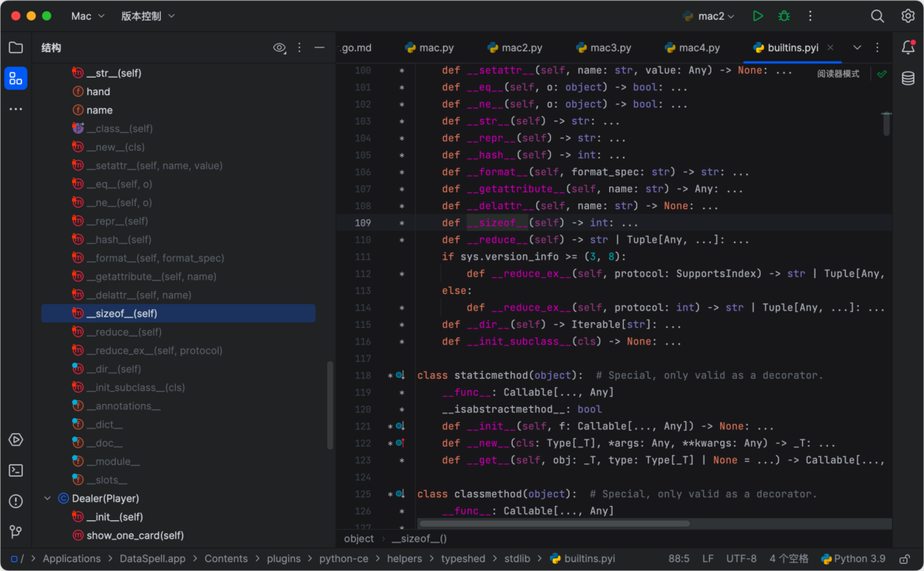Open the Notifications bell
Screen dimensions: 924x571
tap(908, 47)
